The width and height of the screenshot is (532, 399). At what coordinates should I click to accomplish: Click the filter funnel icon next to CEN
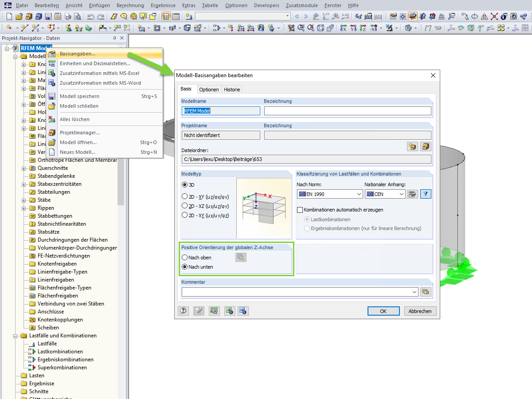(x=426, y=194)
